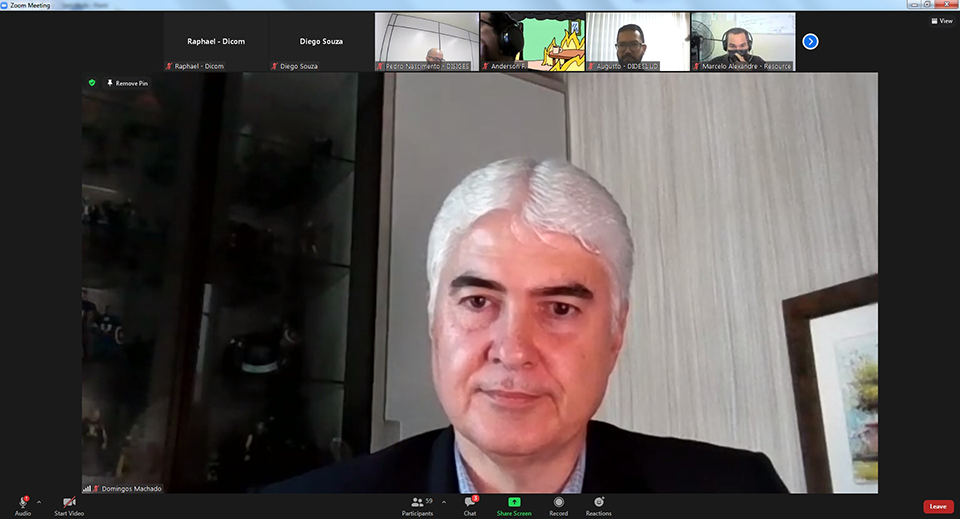Screen dimensions: 960x519
Task: Click Marcelo Alexandre's video thumbnail
Action: pos(742,41)
